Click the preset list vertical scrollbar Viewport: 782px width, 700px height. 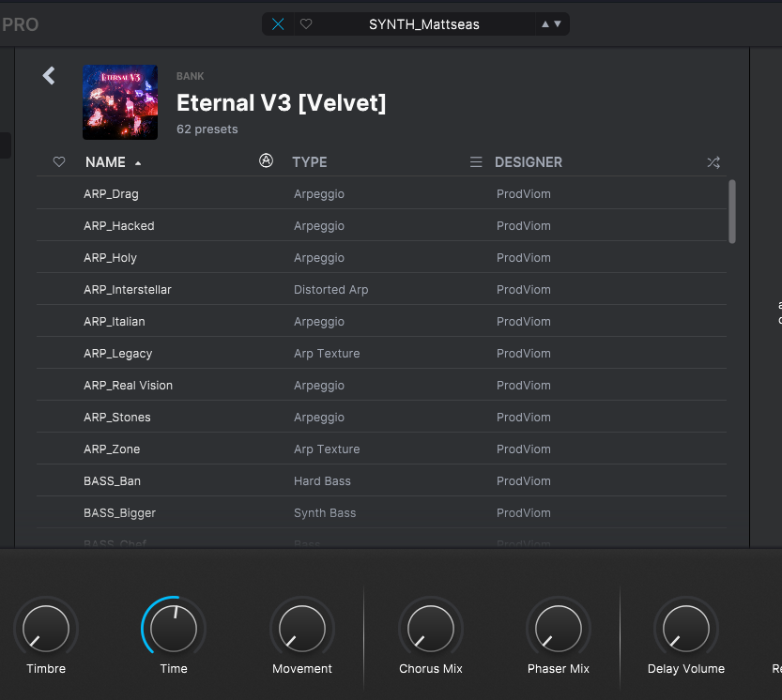tap(732, 211)
